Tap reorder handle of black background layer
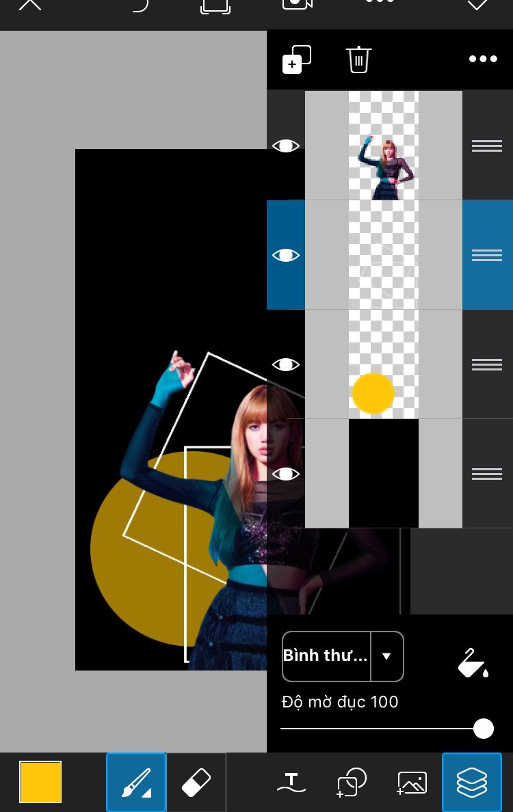513x812 pixels. (486, 474)
